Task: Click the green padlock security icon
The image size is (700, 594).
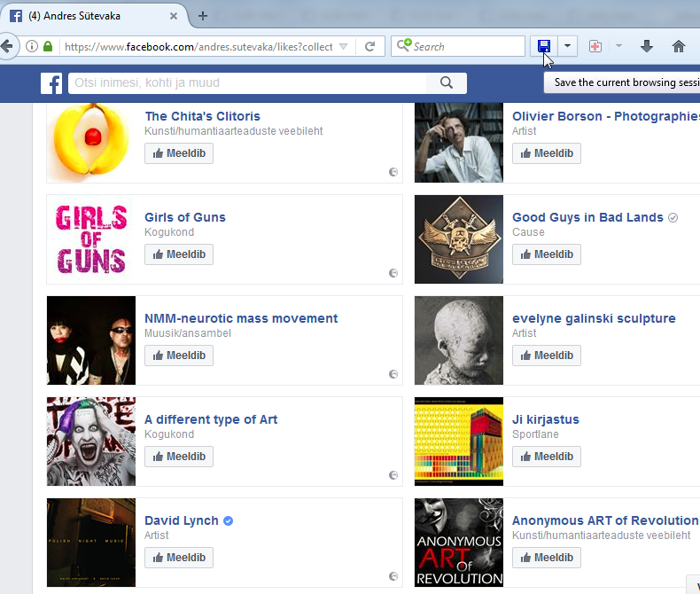Action: point(48,46)
